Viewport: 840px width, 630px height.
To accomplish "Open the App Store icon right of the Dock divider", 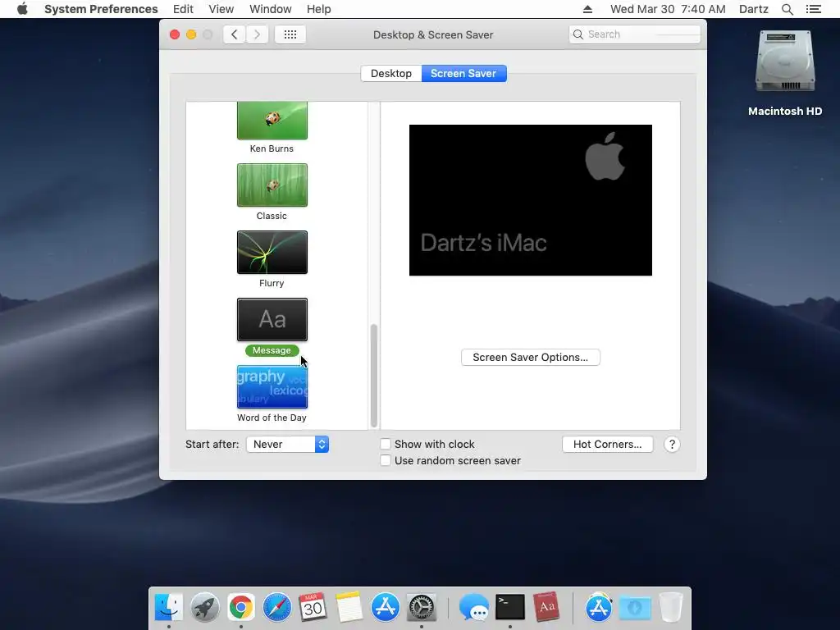I will pyautogui.click(x=599, y=608).
